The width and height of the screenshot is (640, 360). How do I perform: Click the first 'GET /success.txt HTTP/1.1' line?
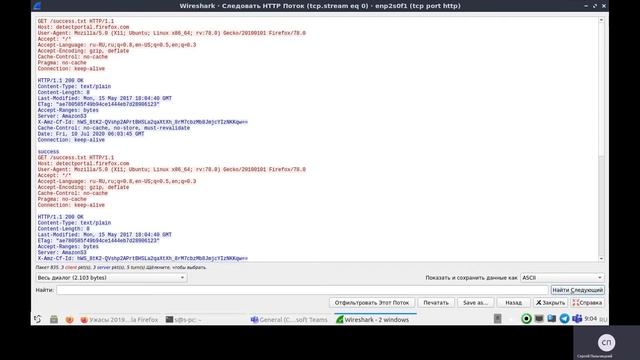click(x=76, y=21)
